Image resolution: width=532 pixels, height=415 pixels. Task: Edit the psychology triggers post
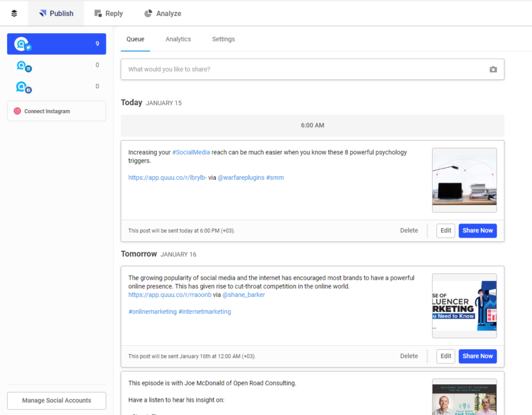tap(446, 231)
